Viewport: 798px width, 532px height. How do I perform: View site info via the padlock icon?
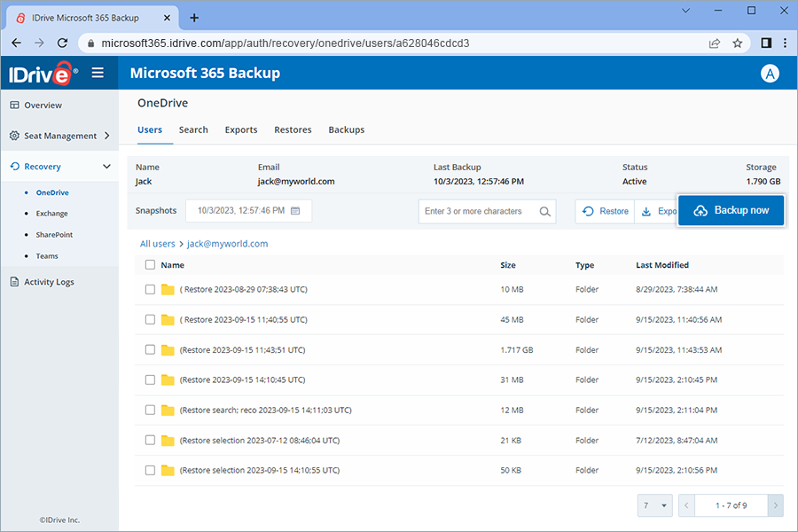tap(91, 43)
